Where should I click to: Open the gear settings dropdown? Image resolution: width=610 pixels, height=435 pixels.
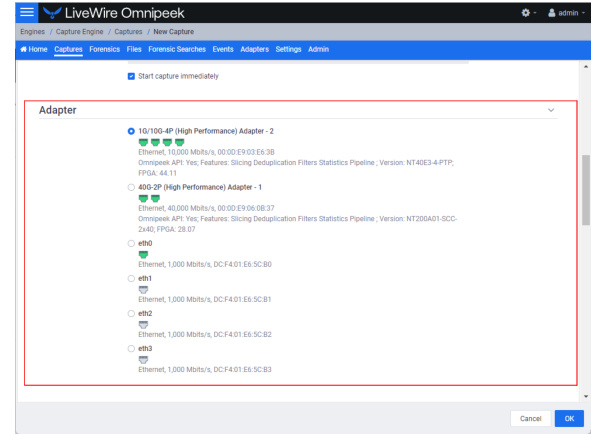tap(529, 13)
